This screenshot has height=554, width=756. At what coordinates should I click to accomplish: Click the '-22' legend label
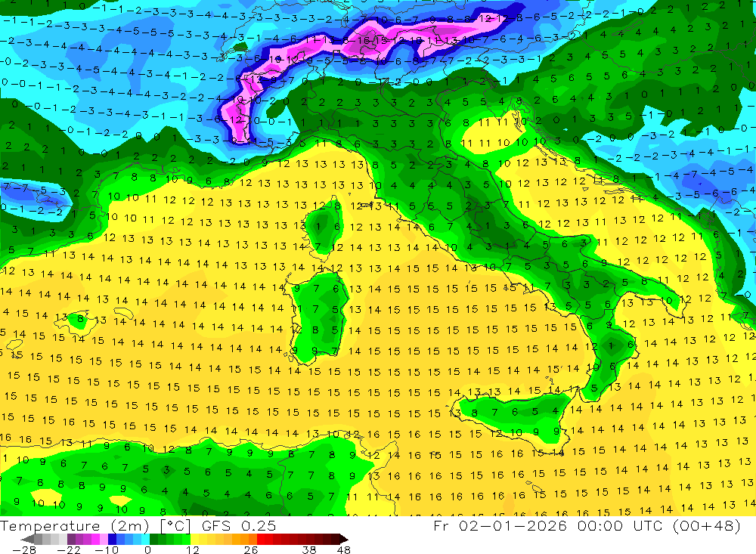pos(69,550)
